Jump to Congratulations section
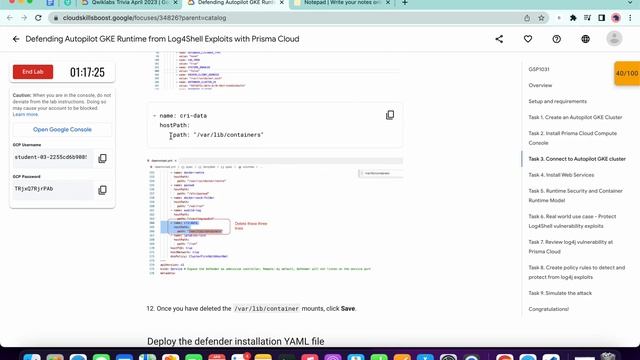Image resolution: width=640 pixels, height=360 pixels. [x=549, y=309]
